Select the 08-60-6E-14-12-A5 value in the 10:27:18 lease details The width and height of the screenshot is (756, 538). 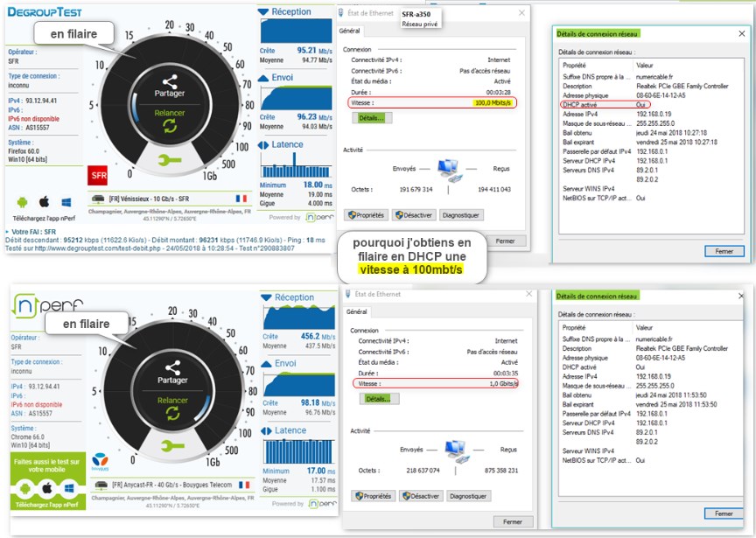tap(661, 95)
